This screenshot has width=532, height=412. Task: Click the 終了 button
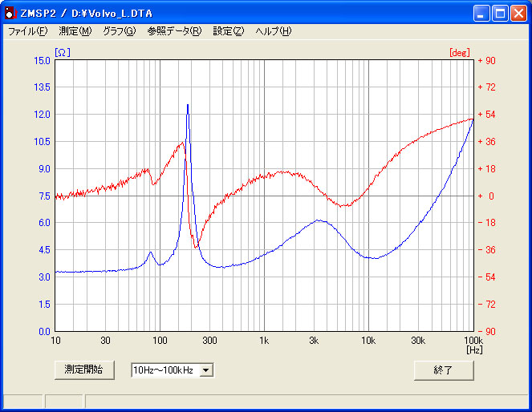tap(444, 370)
